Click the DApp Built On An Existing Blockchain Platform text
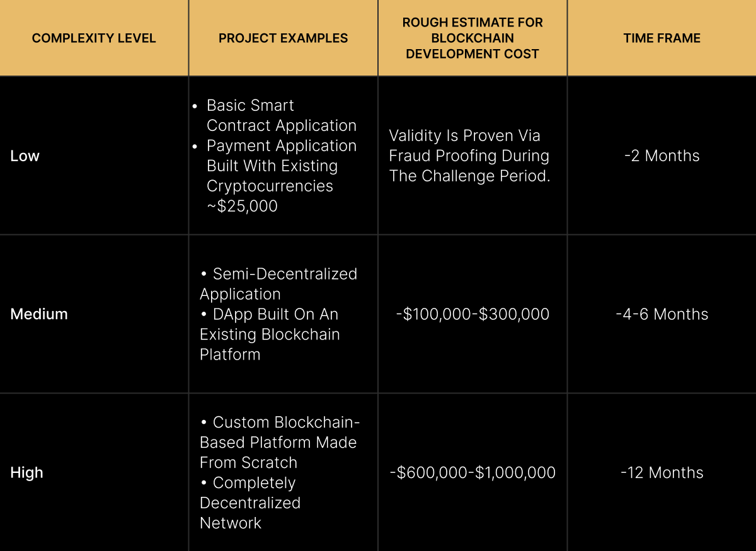The width and height of the screenshot is (756, 551). coord(270,334)
